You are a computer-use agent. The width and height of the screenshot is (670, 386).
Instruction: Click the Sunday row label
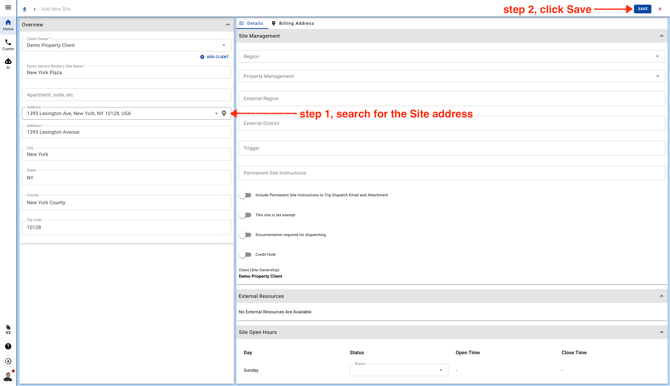click(x=251, y=370)
